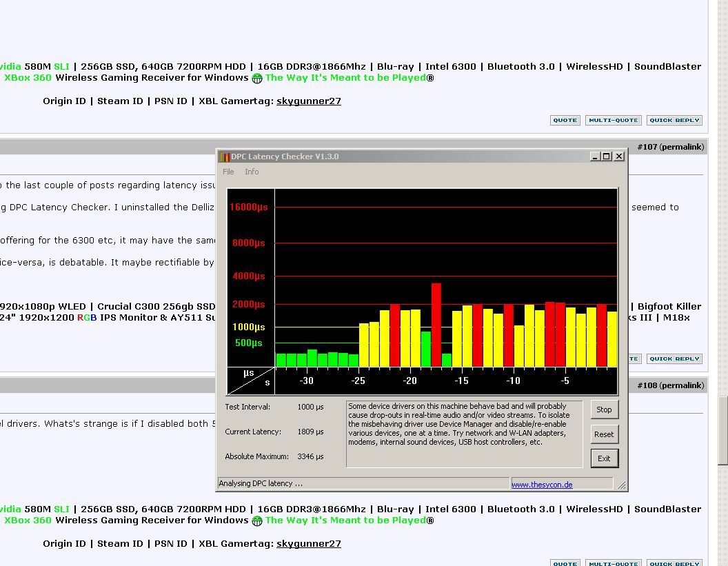Click the 8000µs axis label

[249, 243]
